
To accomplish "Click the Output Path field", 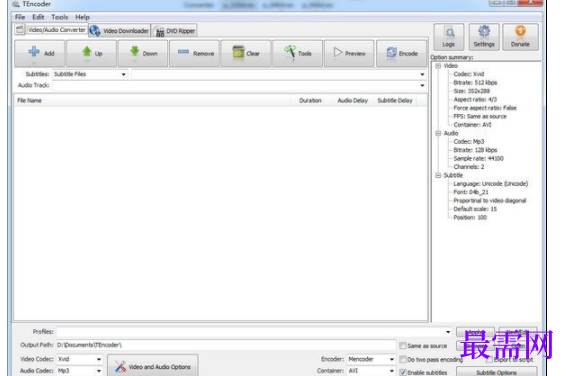I will (x=226, y=345).
